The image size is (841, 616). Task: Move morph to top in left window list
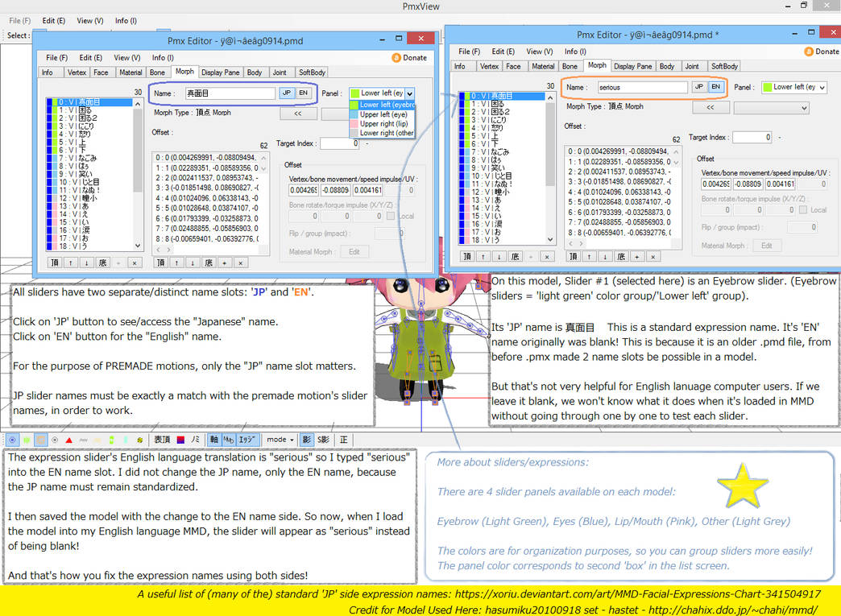click(54, 263)
